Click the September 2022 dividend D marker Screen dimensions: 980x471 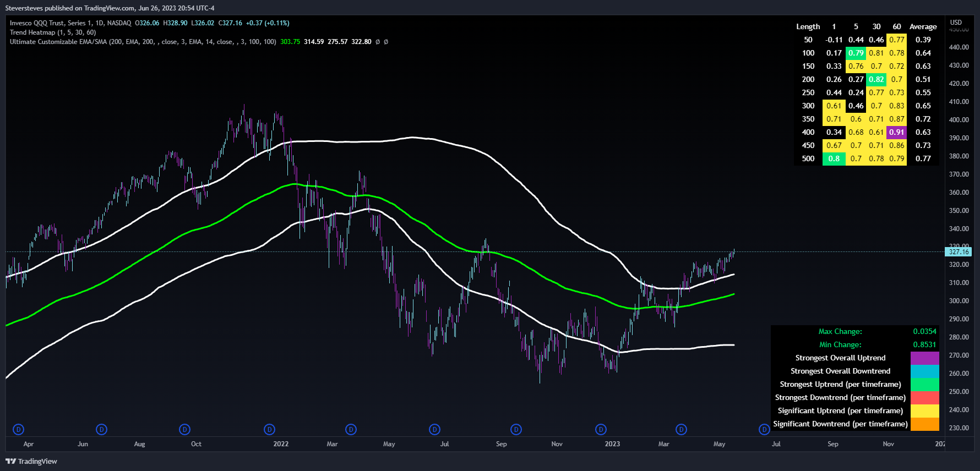coord(516,429)
